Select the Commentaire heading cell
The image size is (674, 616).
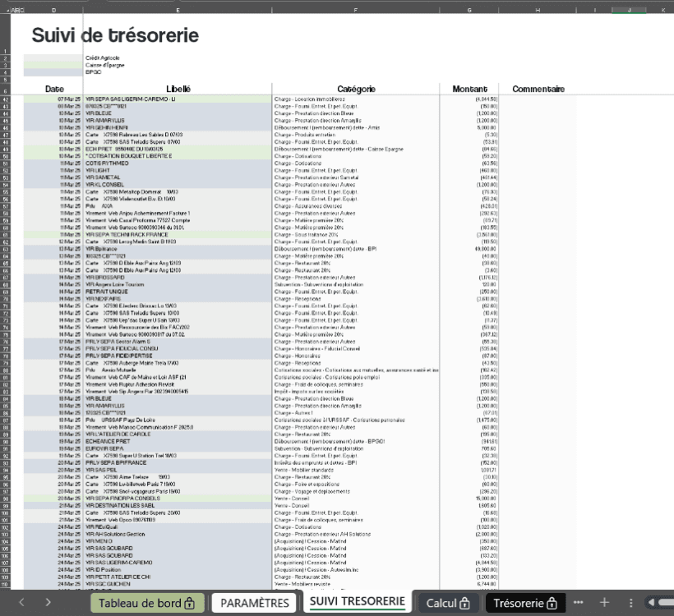(538, 89)
